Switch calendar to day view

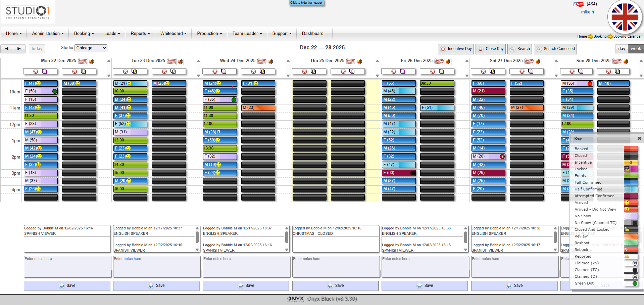tap(622, 49)
